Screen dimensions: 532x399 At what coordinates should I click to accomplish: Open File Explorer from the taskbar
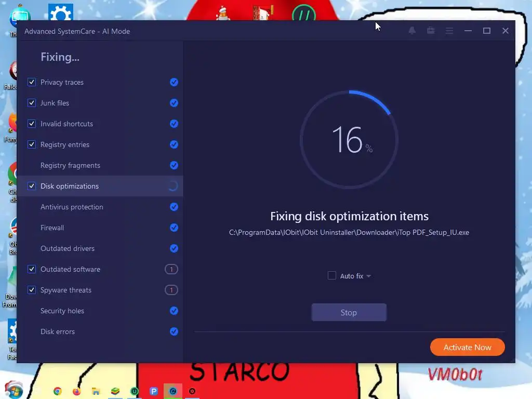click(96, 391)
